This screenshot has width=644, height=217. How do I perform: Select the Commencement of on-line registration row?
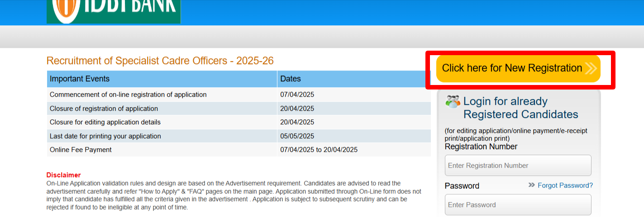point(128,94)
